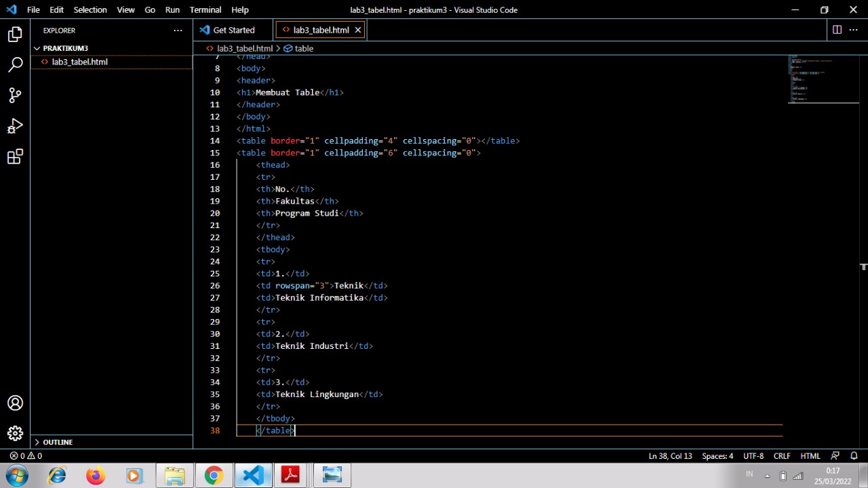Image resolution: width=868 pixels, height=488 pixels.
Task: Open the notifications bell icon
Action: coord(854,455)
